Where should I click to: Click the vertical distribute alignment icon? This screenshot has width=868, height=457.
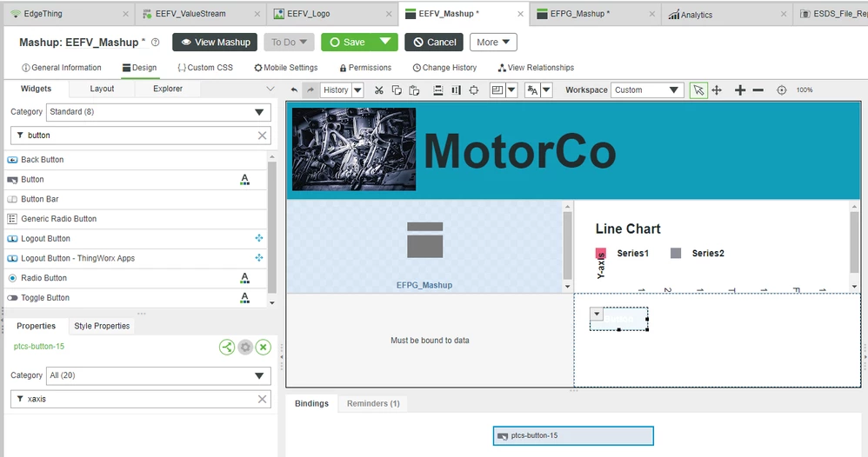456,89
